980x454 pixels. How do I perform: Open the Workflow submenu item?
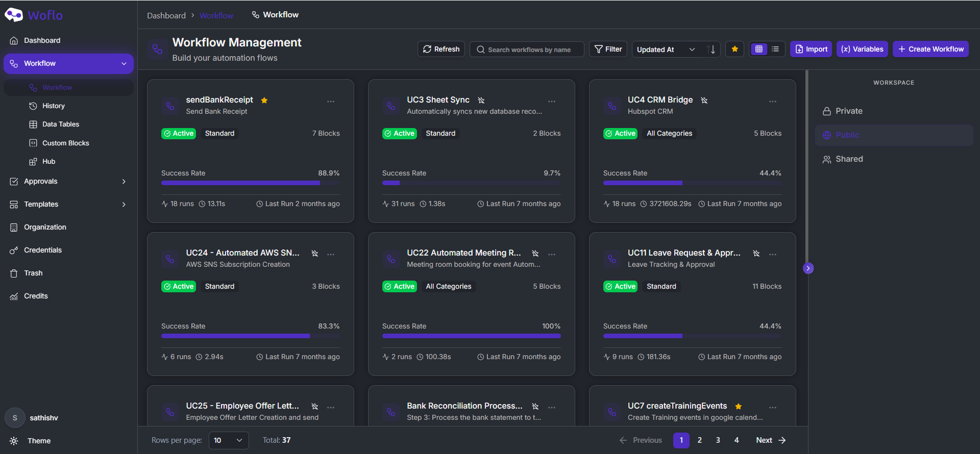coord(69,87)
